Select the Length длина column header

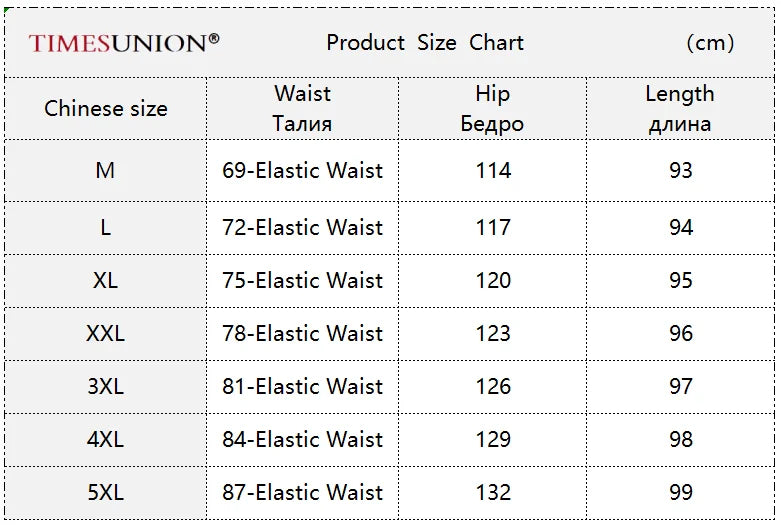point(680,108)
